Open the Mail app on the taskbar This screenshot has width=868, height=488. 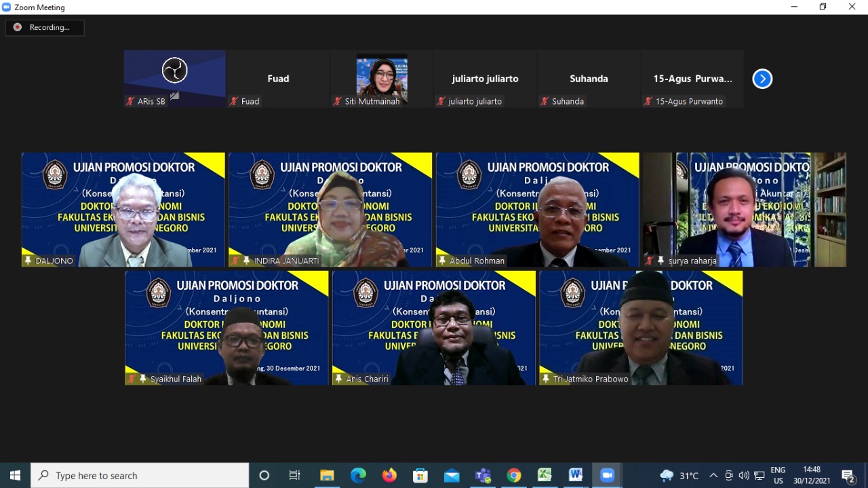452,475
